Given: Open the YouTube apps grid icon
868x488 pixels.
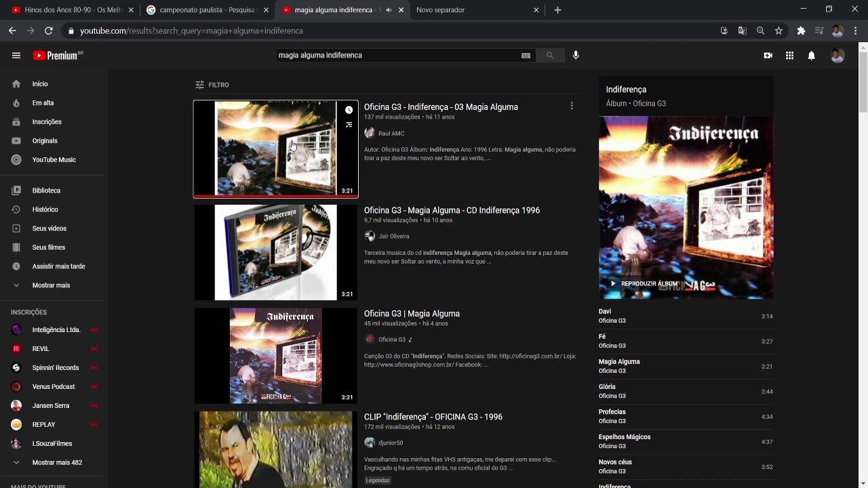Looking at the screenshot, I should pyautogui.click(x=789, y=56).
